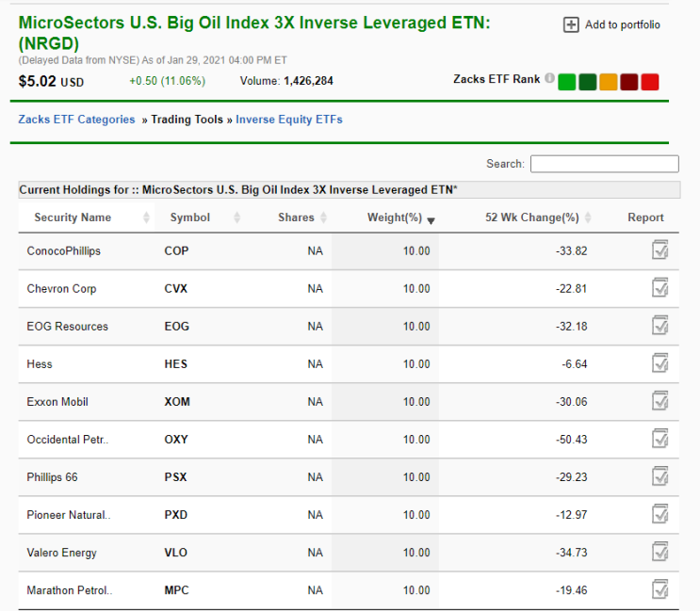Click the bright green ETF rank swatch
Screen dimensions: 700x611
[x=566, y=82]
